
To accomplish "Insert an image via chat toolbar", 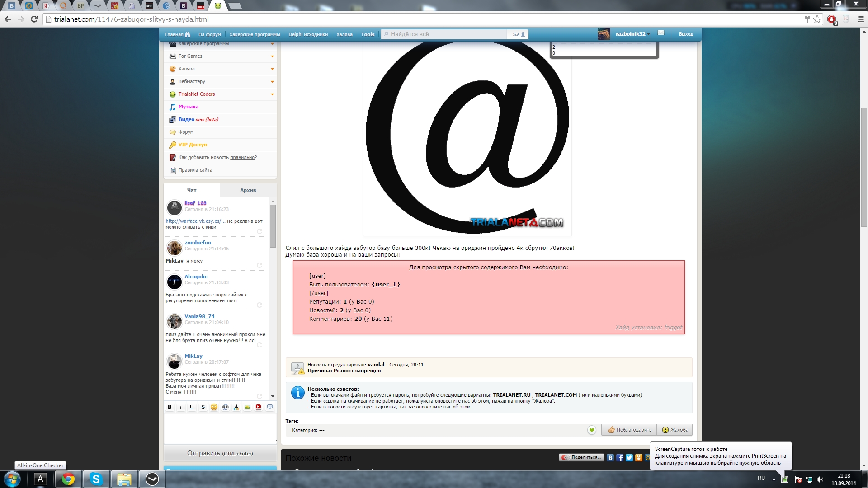I will pos(247,407).
